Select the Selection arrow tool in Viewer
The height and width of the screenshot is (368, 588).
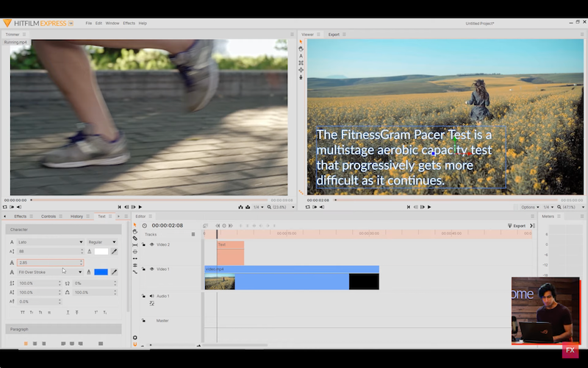pos(301,42)
